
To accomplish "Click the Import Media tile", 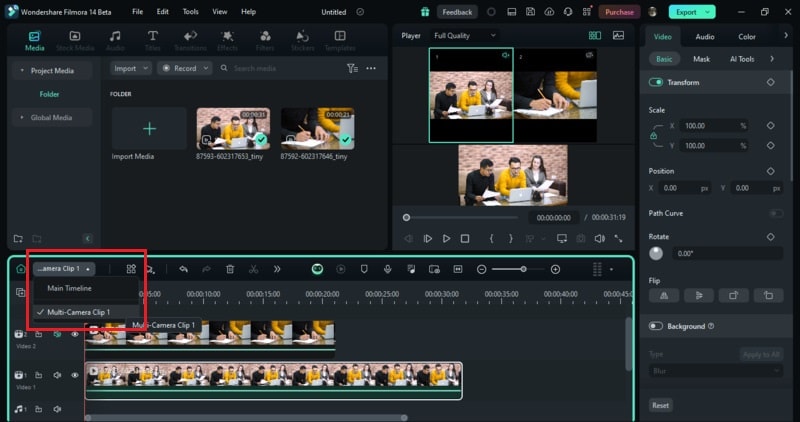I will point(149,129).
